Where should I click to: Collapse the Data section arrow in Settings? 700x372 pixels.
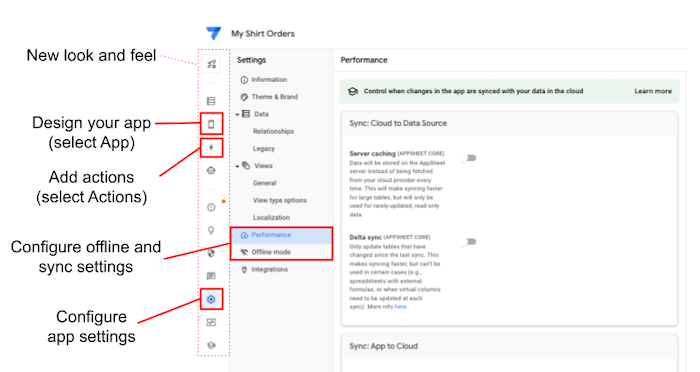pyautogui.click(x=238, y=115)
